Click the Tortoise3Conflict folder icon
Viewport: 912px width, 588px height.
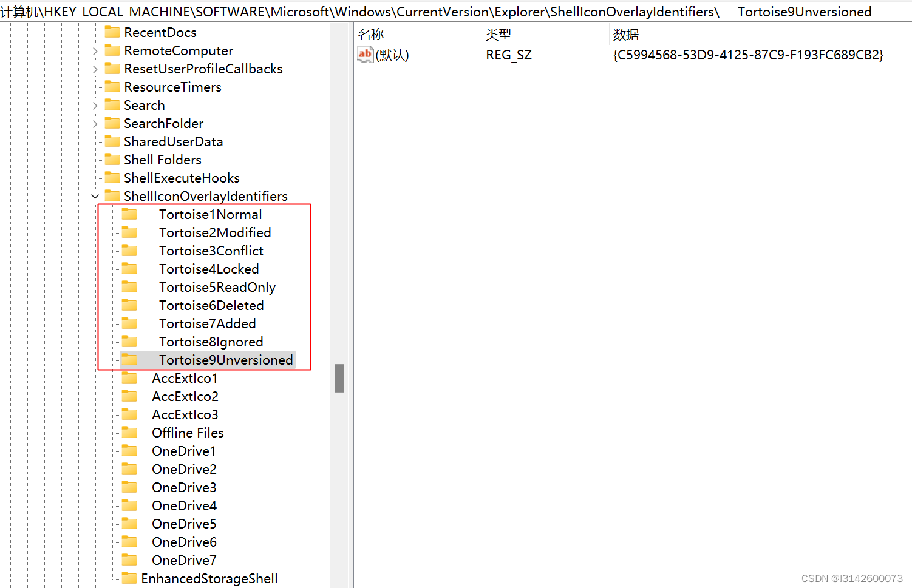[x=129, y=250]
